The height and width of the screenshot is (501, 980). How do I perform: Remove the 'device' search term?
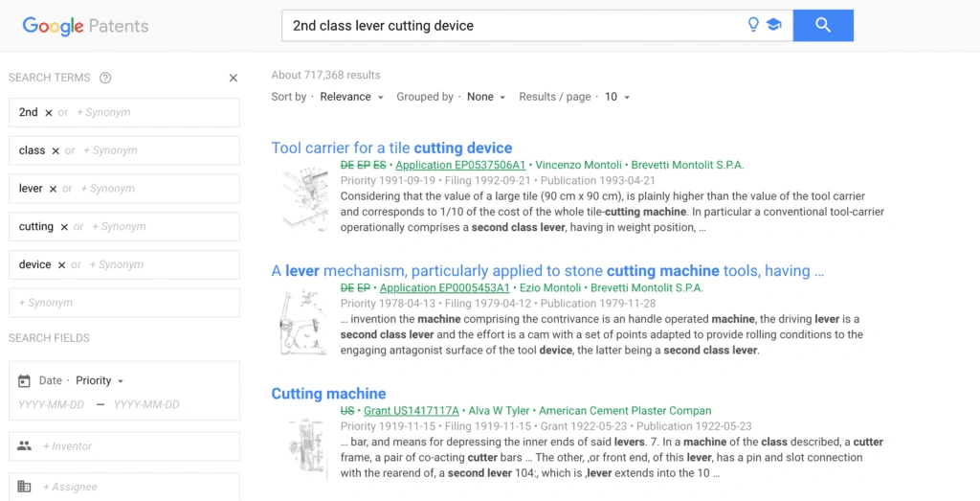click(x=61, y=265)
